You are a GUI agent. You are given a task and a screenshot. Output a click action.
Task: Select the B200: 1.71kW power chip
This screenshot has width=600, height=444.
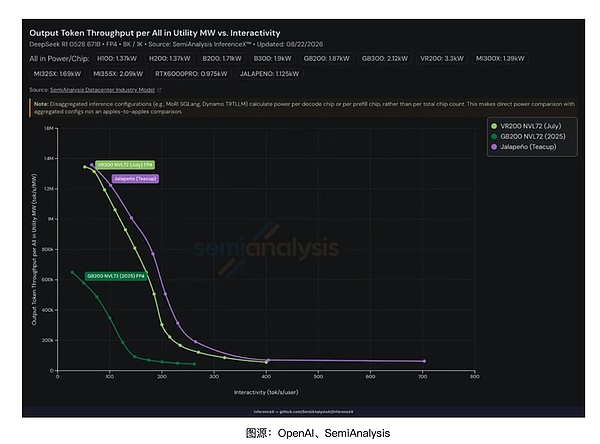tap(222, 59)
